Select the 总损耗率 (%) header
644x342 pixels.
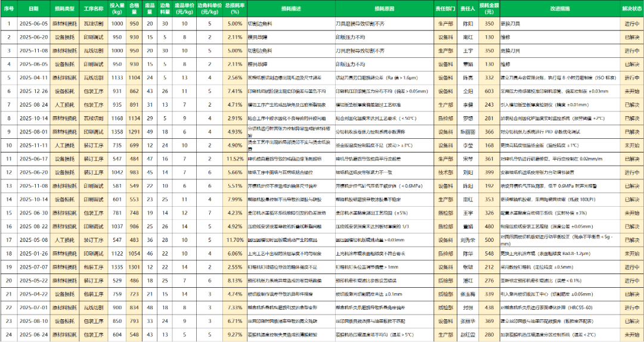tap(235, 8)
